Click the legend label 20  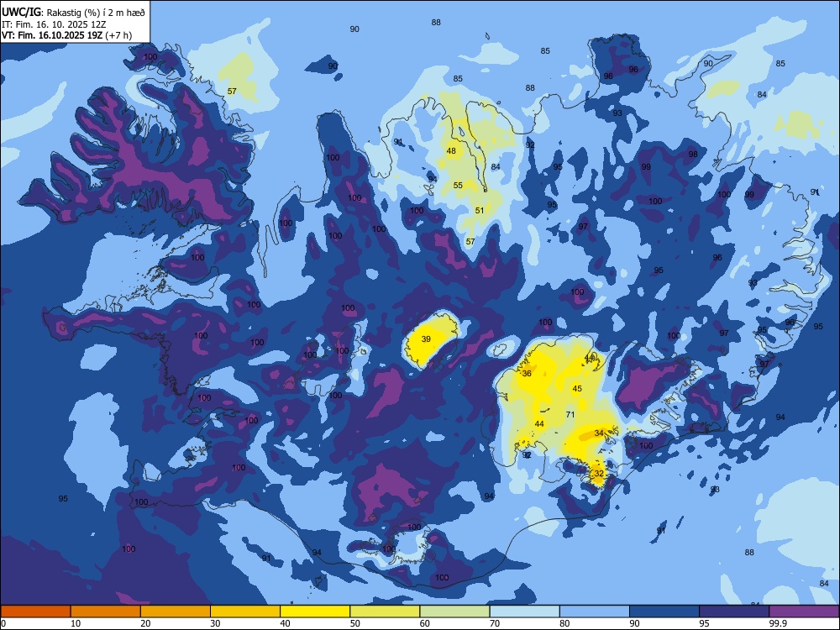145,623
